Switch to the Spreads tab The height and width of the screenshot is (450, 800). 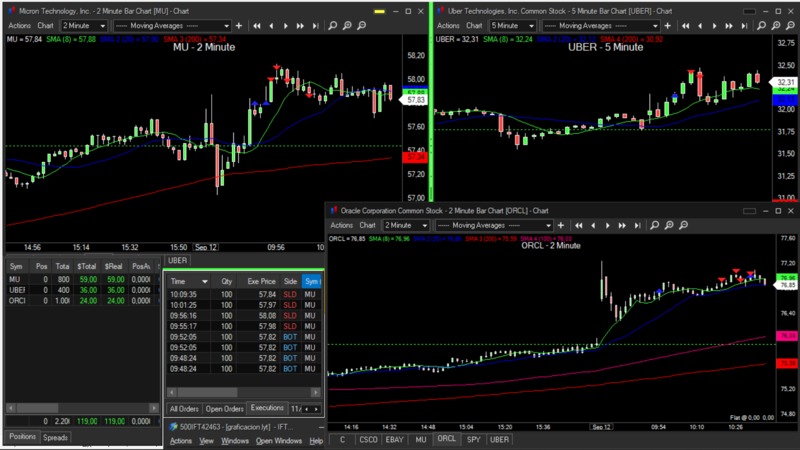pyautogui.click(x=56, y=437)
